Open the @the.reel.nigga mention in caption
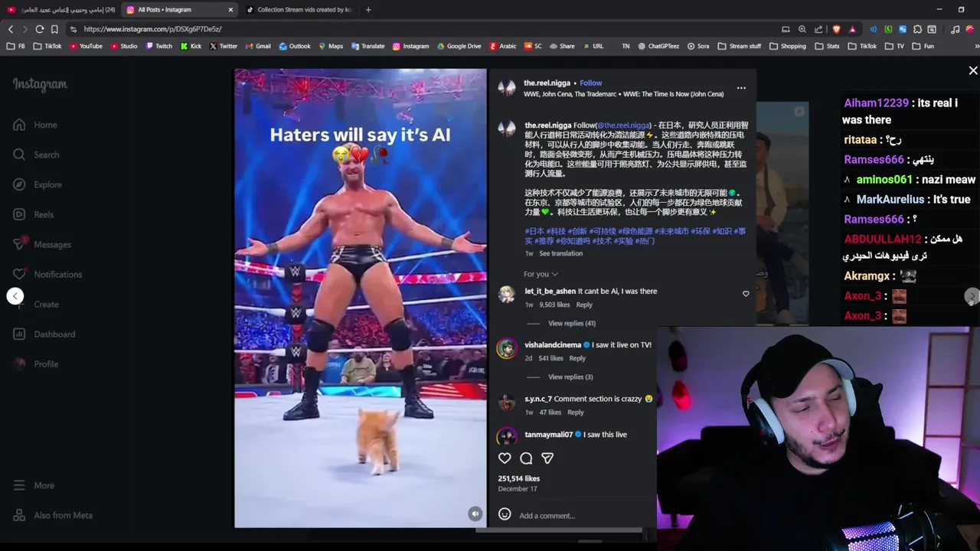This screenshot has width=980, height=551. pyautogui.click(x=622, y=125)
